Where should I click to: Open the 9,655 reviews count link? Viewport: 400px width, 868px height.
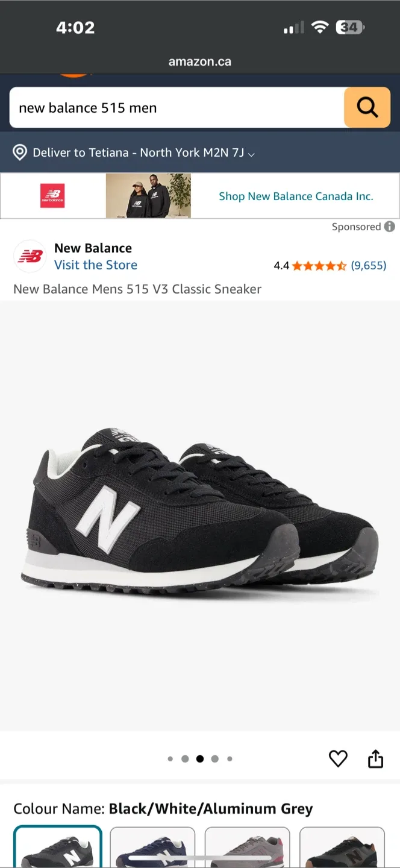tap(369, 265)
